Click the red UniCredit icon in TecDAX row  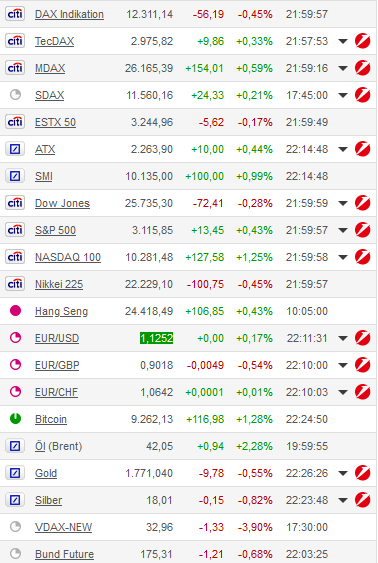tap(363, 41)
